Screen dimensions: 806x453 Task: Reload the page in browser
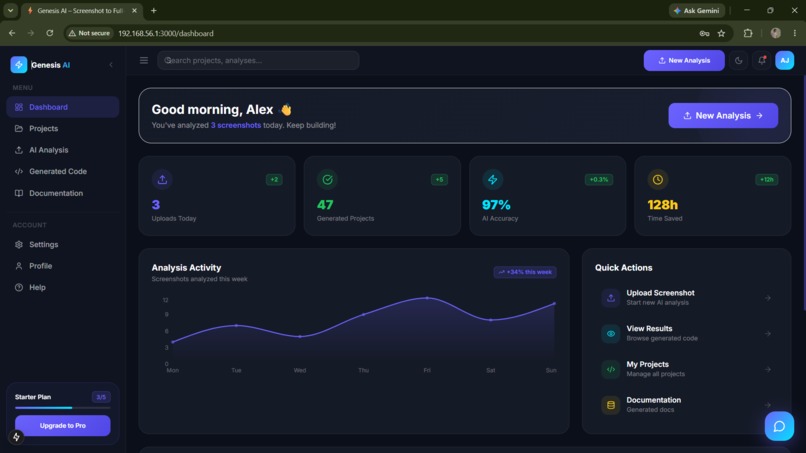click(x=49, y=33)
